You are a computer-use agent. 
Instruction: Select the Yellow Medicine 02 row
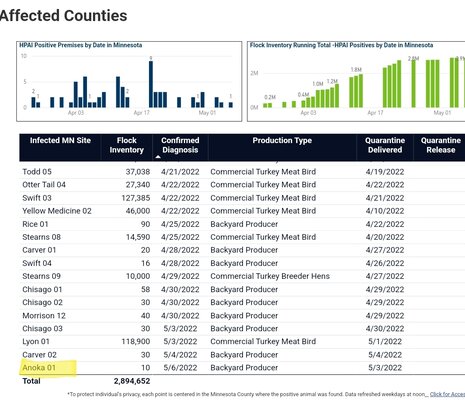pyautogui.click(x=242, y=211)
